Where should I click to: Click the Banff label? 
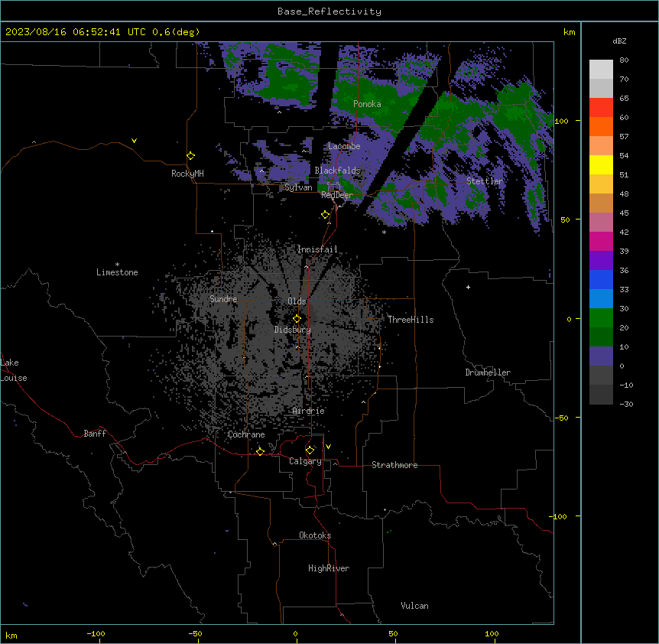coord(95,434)
